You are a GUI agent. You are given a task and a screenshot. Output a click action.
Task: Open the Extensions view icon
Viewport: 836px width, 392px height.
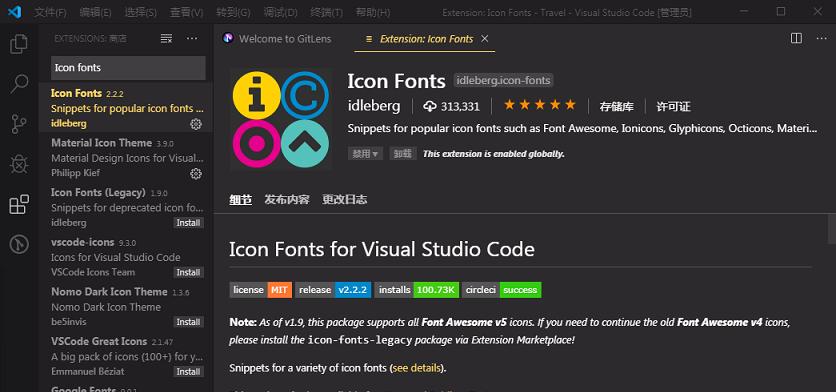(19, 204)
